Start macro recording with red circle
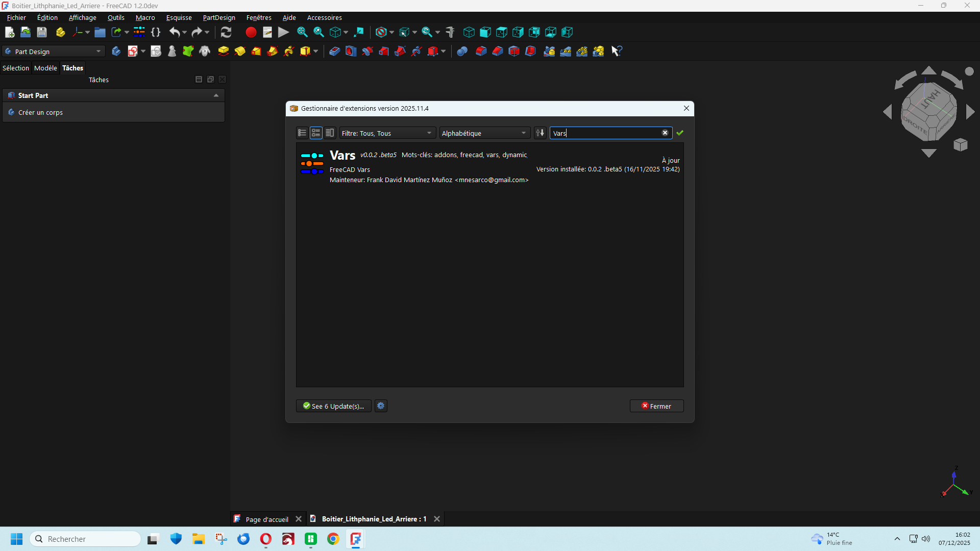This screenshot has height=551, width=980. [x=251, y=32]
